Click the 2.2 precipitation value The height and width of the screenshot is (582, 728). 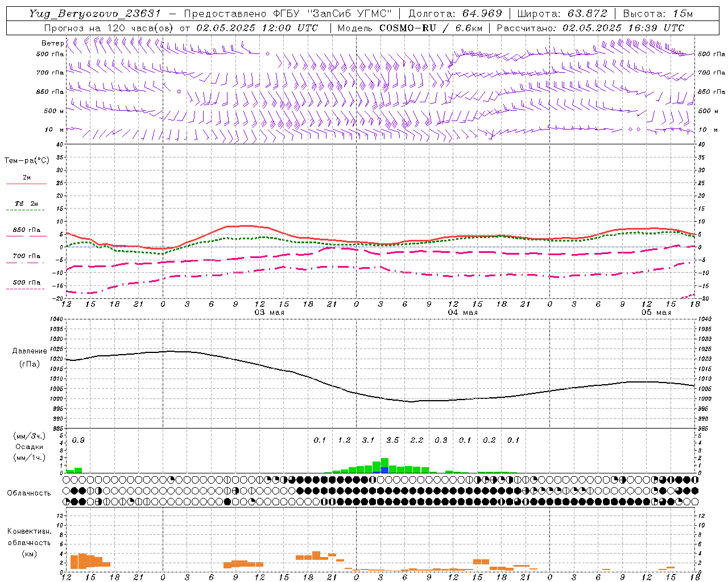point(416,440)
